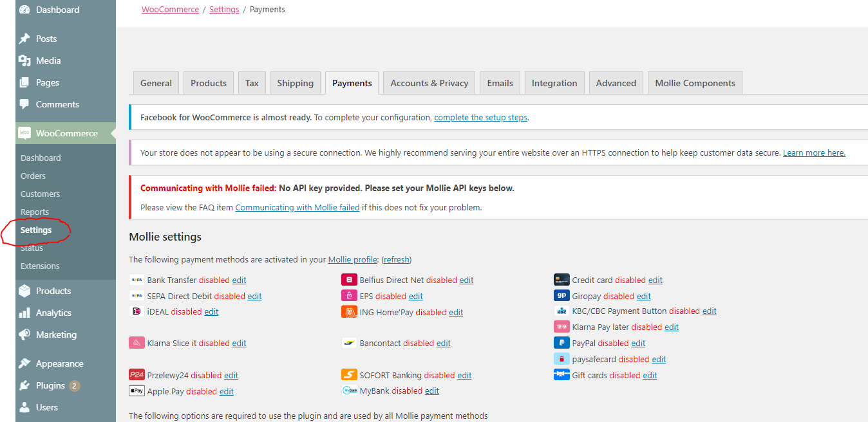
Task: Click the refresh payment methods link
Action: pyautogui.click(x=397, y=260)
